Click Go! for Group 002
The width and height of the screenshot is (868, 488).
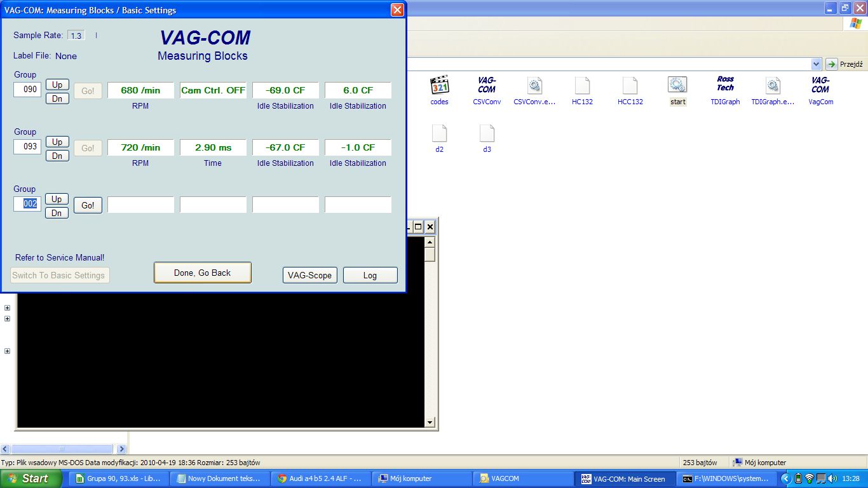coord(88,205)
